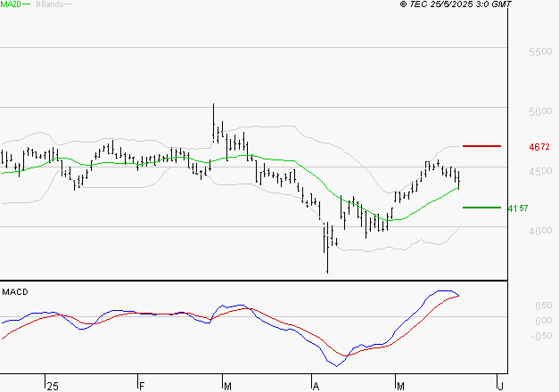Select the red 4672 resistance line
The height and width of the screenshot is (392, 559).
(481, 145)
